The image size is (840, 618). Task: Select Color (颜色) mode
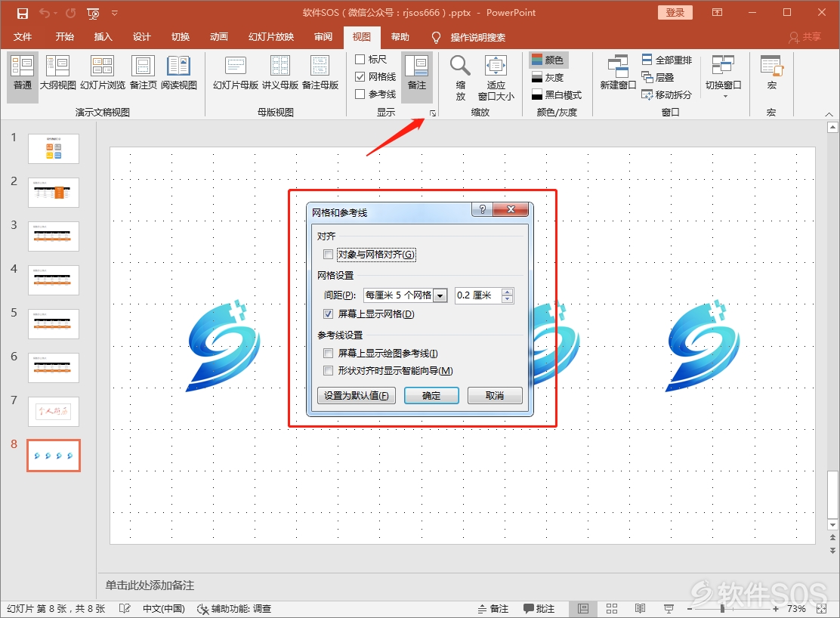[548, 60]
